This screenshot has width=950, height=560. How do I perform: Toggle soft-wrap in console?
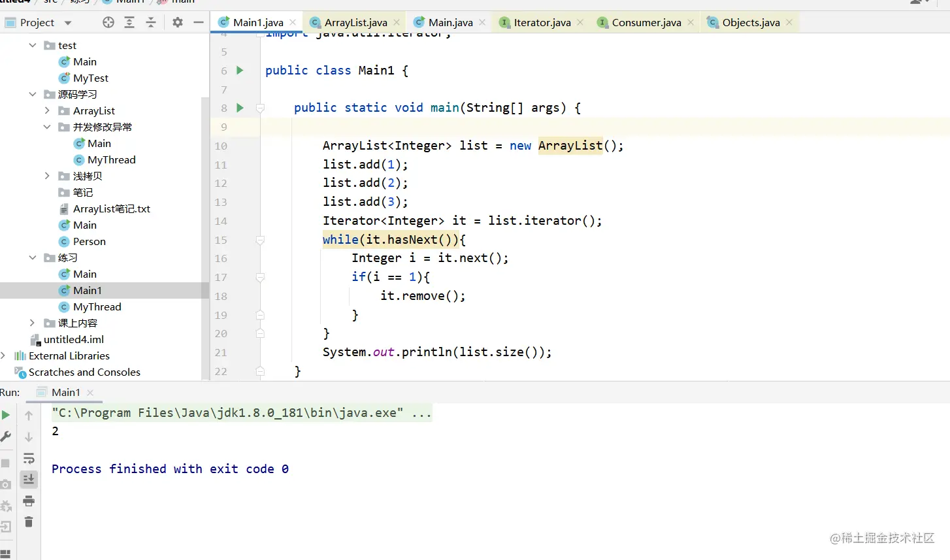pyautogui.click(x=29, y=458)
